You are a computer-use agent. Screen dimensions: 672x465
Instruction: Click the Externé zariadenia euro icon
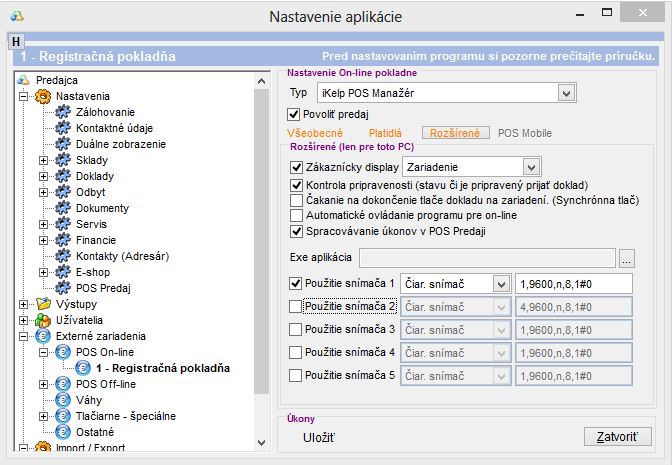[43, 336]
